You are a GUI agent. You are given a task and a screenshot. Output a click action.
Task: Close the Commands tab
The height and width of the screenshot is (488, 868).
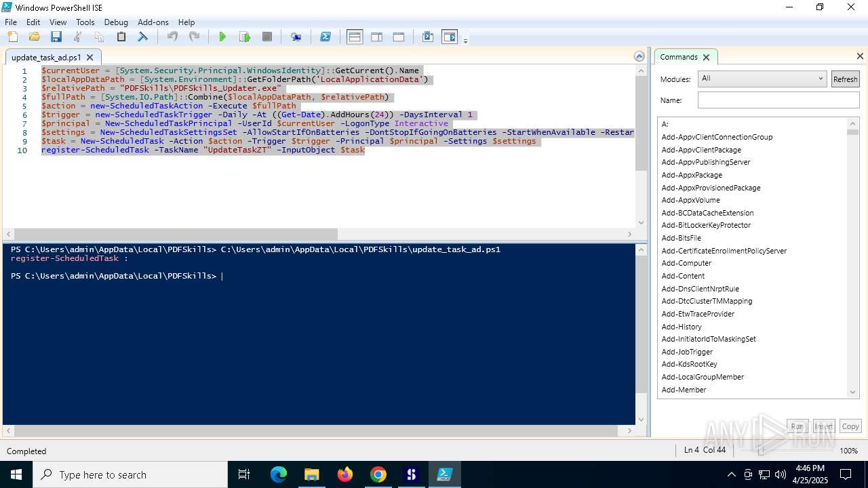706,58
